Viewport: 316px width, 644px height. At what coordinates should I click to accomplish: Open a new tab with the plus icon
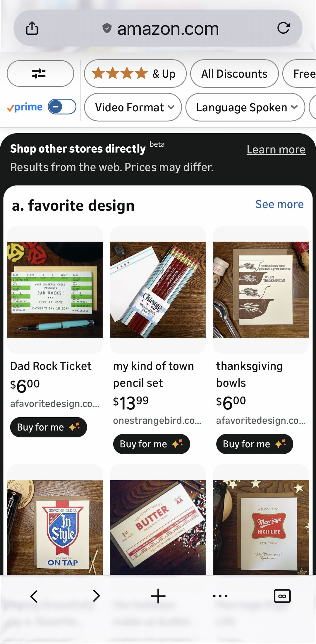point(158,596)
